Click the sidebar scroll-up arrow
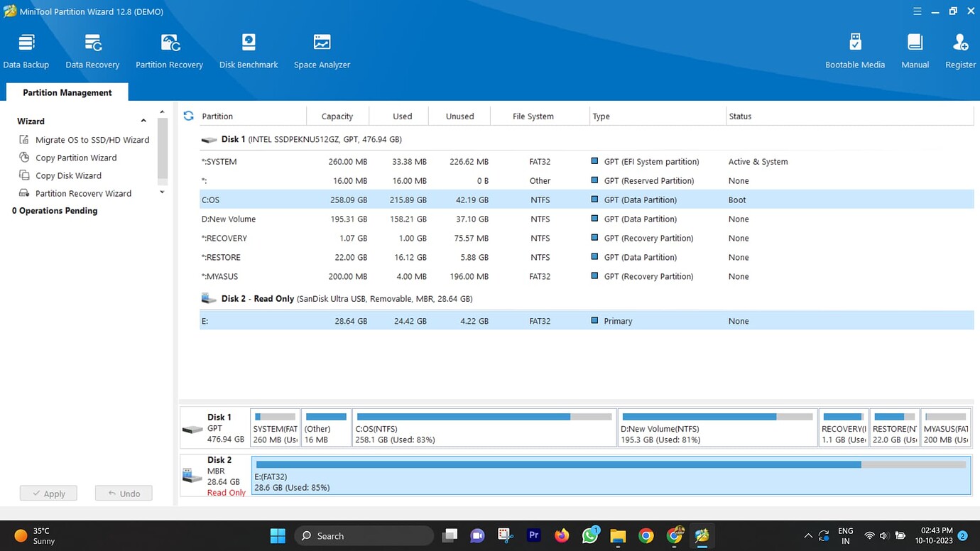 pos(162,112)
